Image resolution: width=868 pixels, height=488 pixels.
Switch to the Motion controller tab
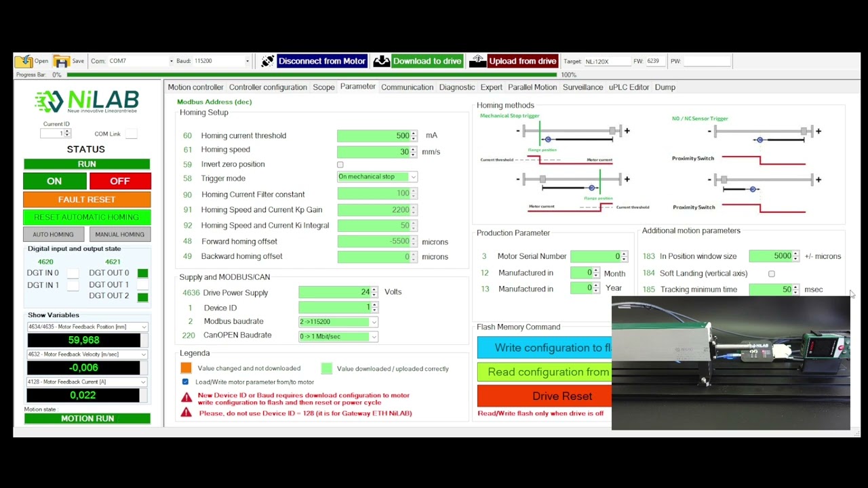(195, 87)
